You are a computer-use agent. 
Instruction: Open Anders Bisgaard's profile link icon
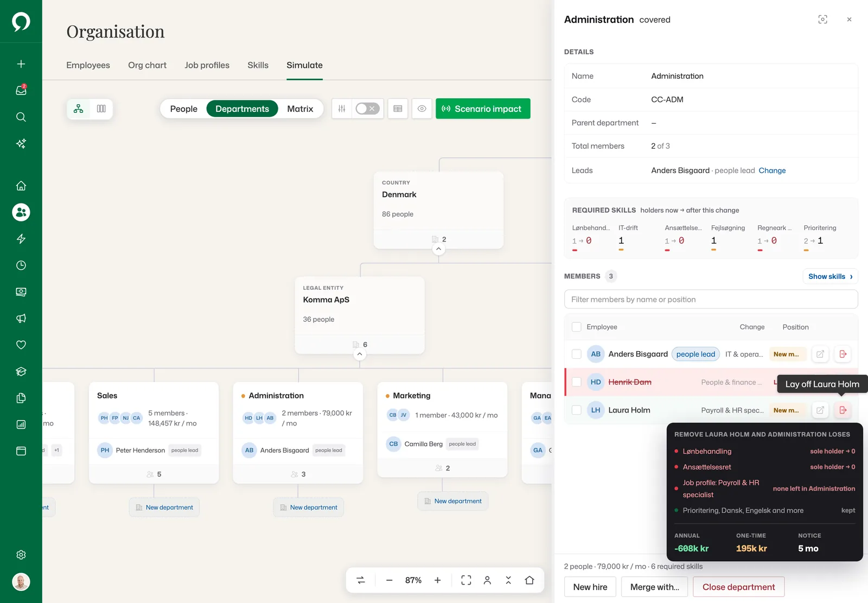[820, 354]
